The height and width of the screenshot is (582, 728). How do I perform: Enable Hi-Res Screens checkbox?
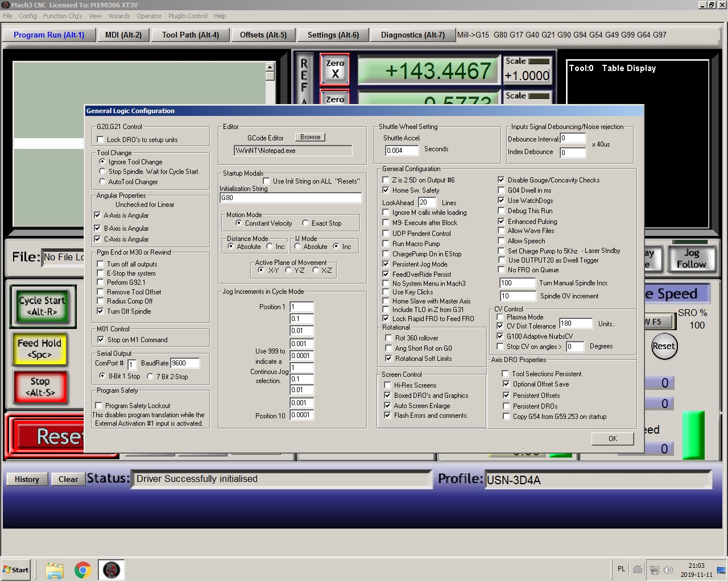(x=388, y=385)
